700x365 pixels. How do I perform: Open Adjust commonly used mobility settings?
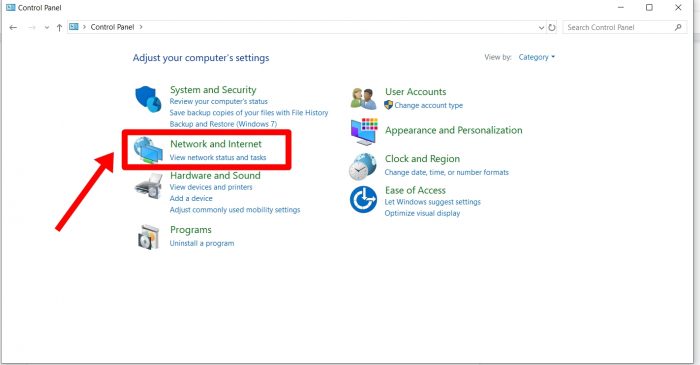235,210
